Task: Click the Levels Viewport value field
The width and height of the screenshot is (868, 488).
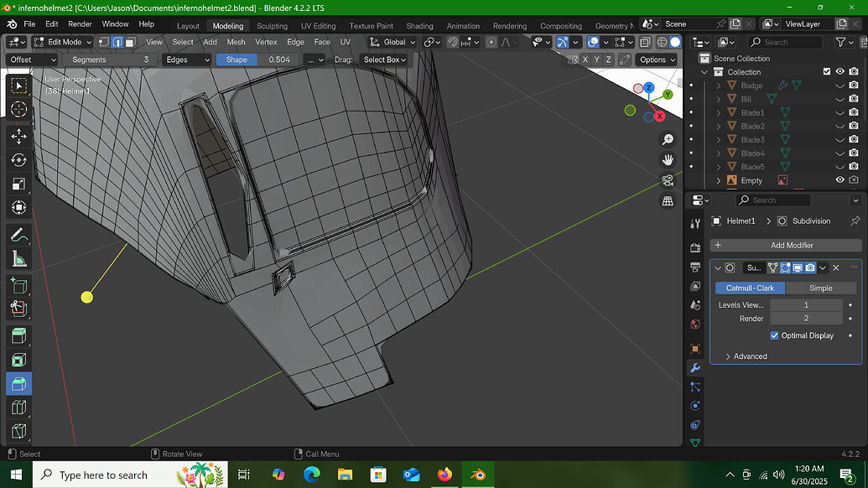Action: click(x=806, y=305)
